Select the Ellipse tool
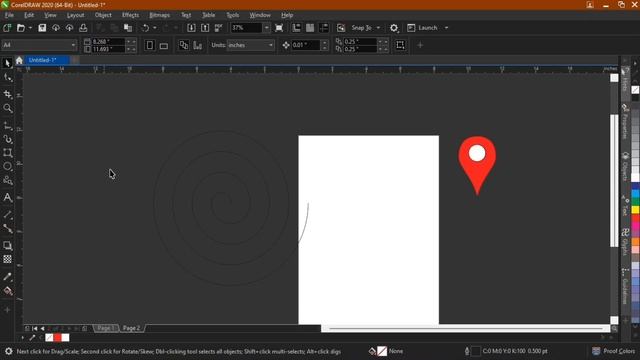 pos(7,167)
